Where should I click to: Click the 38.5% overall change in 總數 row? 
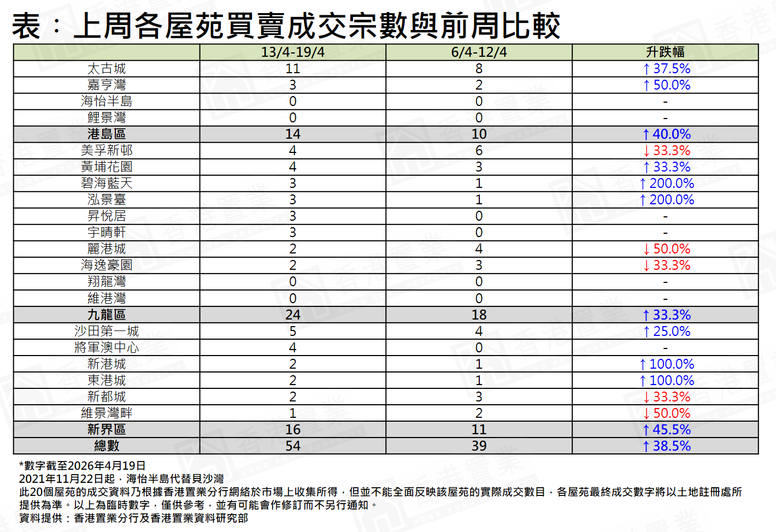[x=671, y=446]
